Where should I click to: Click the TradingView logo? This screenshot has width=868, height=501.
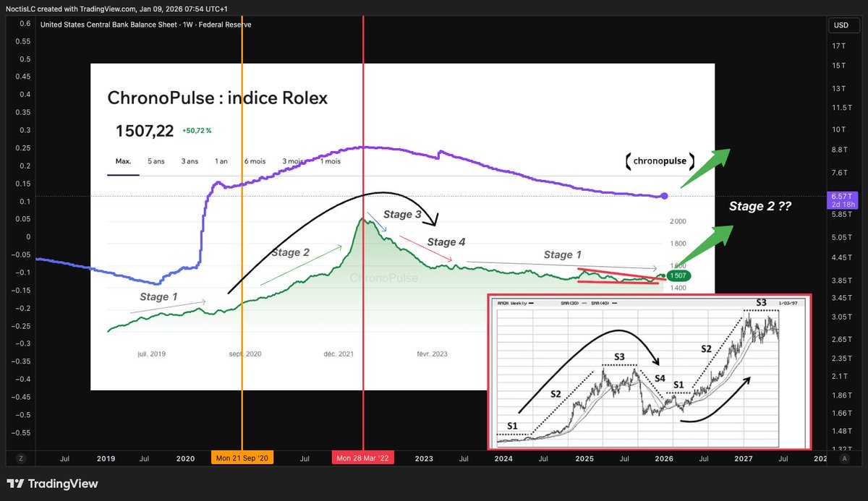click(x=52, y=484)
